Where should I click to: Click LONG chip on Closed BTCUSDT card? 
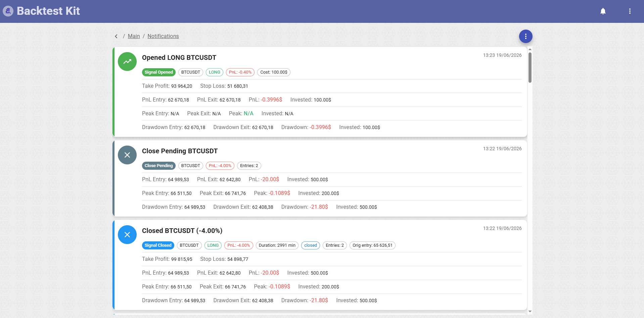(213, 245)
